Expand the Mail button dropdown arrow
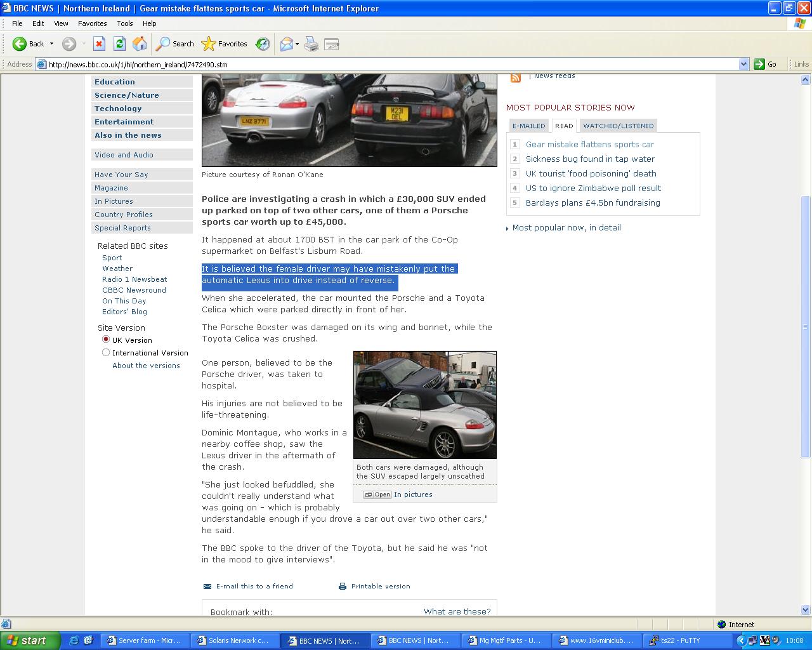Image resolution: width=812 pixels, height=650 pixels. click(x=297, y=44)
